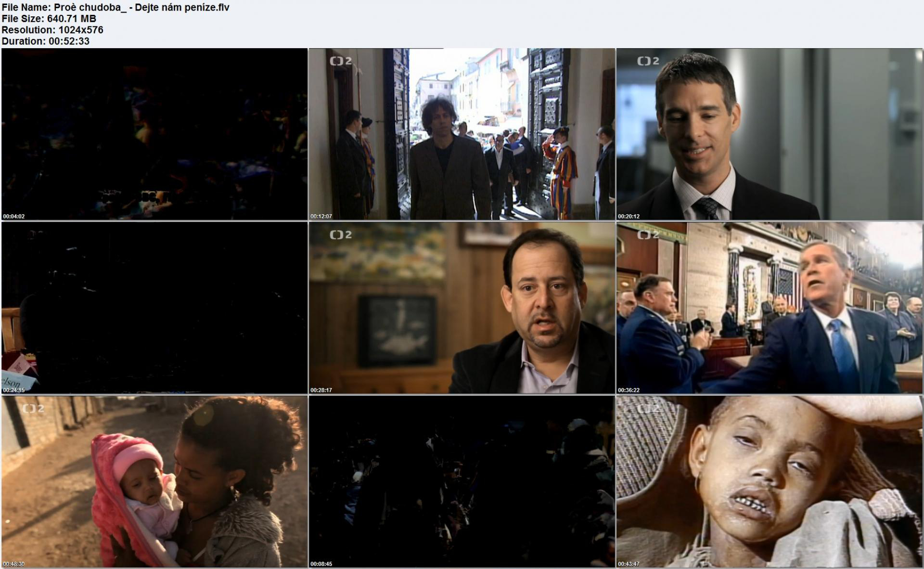This screenshot has height=569, width=924.
Task: Click the dark thumbnail timestamped 00:04:02
Action: click(x=154, y=134)
